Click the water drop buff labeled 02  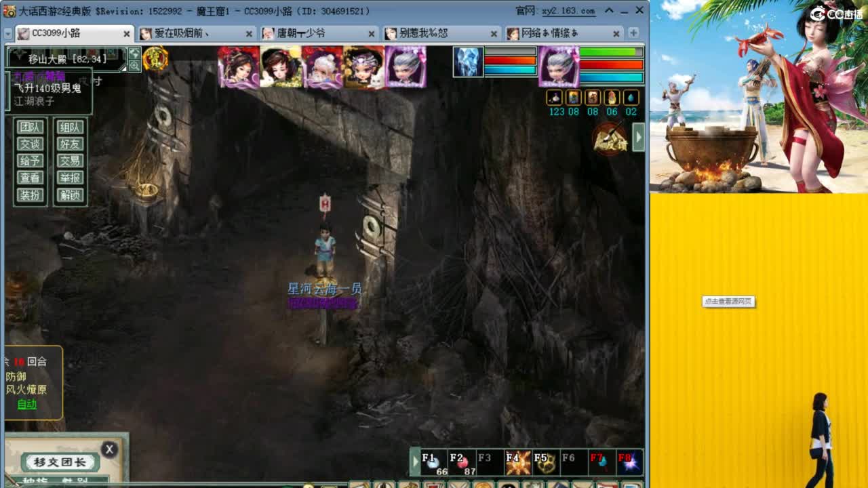(631, 98)
